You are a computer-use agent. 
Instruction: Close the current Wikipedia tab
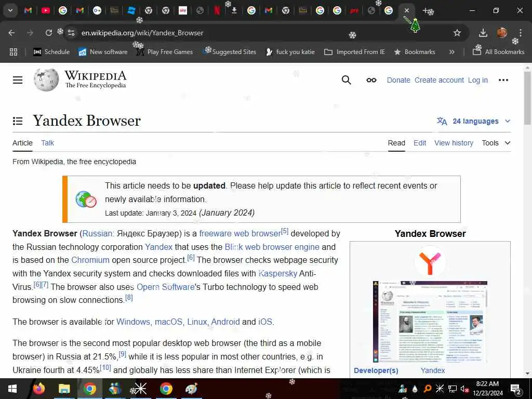click(406, 10)
